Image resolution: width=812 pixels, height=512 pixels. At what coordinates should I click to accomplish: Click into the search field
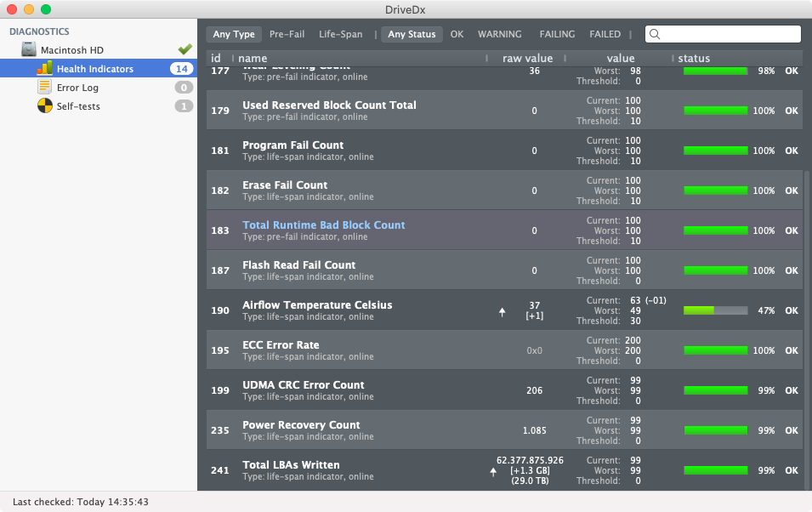point(723,34)
